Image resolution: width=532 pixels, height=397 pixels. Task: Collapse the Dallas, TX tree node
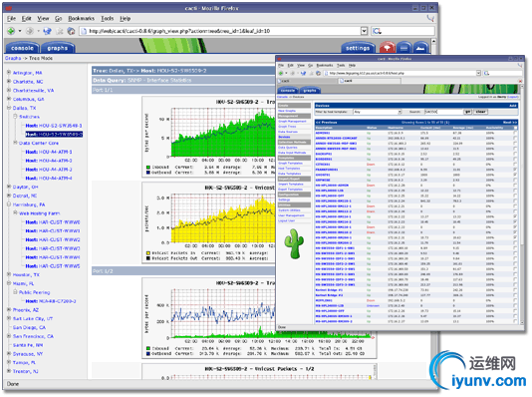(9, 108)
